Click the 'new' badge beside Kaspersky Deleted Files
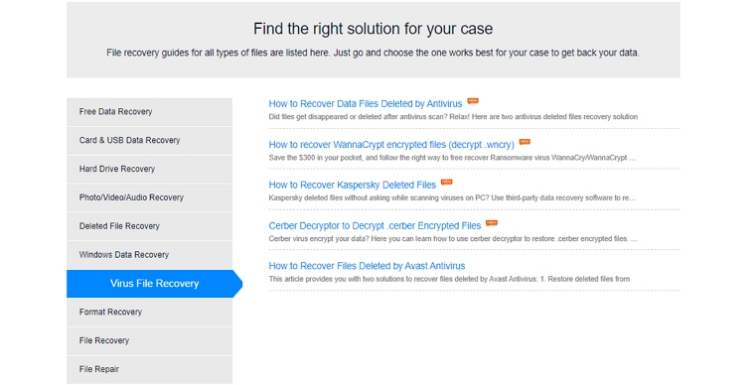The image size is (755, 385). tap(446, 182)
